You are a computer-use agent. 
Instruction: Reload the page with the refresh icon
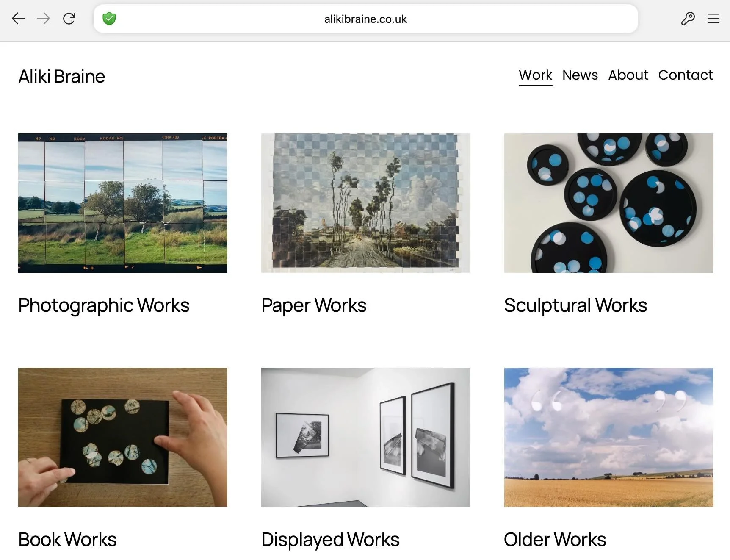69,19
